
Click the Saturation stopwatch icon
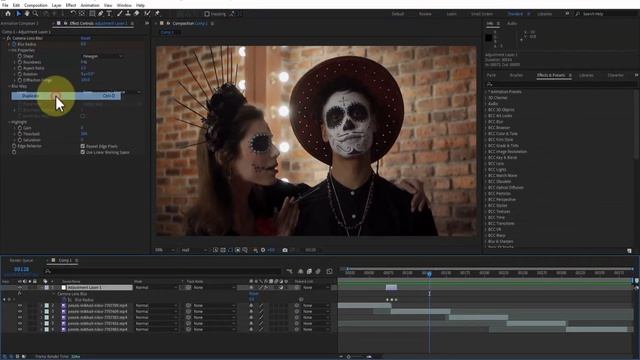tap(20, 140)
